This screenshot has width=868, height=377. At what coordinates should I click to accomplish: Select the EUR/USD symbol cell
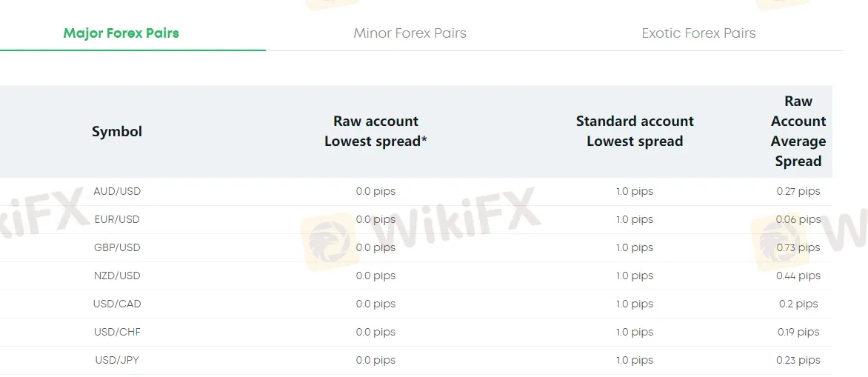pos(117,220)
